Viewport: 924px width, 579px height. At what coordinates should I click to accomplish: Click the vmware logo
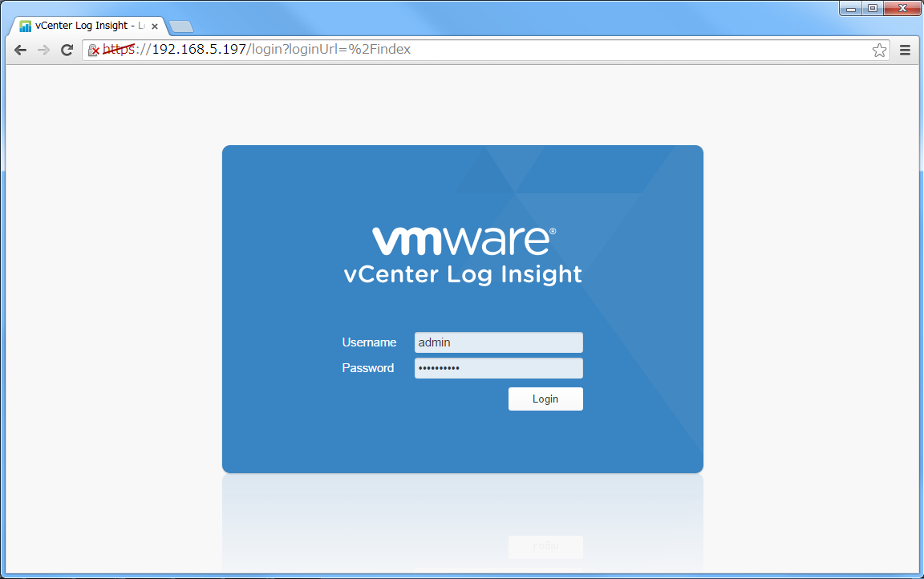point(464,241)
